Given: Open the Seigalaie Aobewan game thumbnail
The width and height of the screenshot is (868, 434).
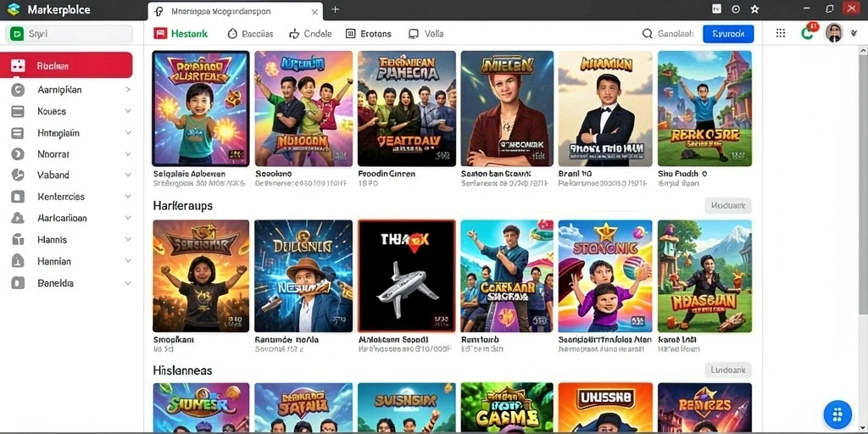Looking at the screenshot, I should point(201,108).
